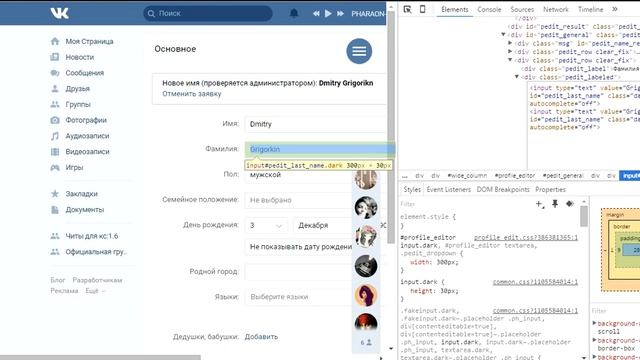Click the page vertical scrollbar thumb
Viewport: 640px width, 360px height.
point(391,127)
